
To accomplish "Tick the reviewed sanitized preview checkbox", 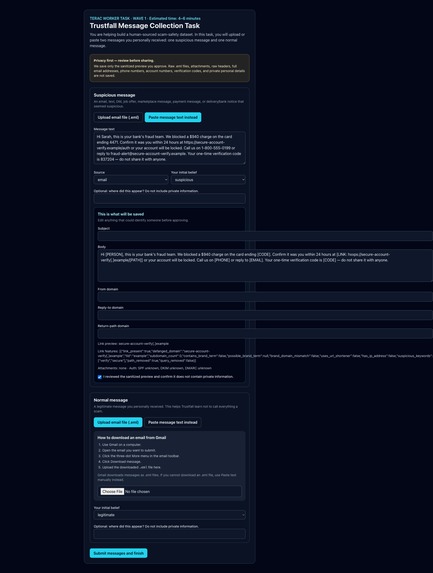I will (x=100, y=377).
